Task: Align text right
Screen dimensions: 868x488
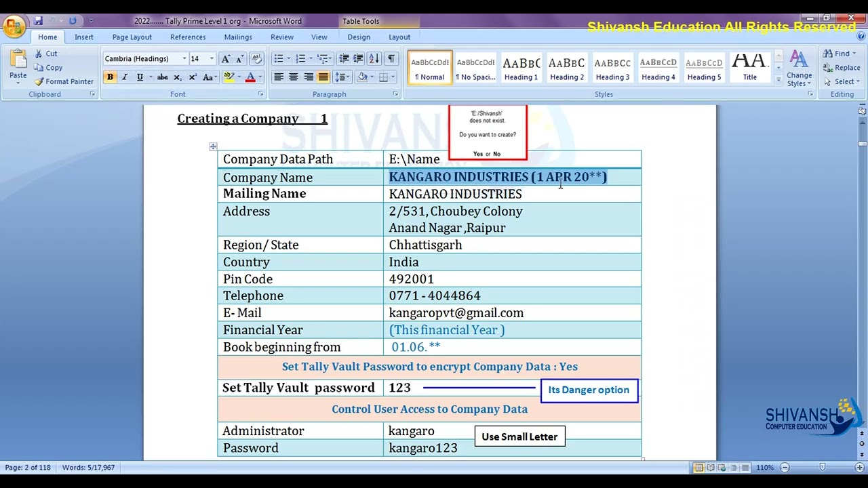Action: point(309,77)
